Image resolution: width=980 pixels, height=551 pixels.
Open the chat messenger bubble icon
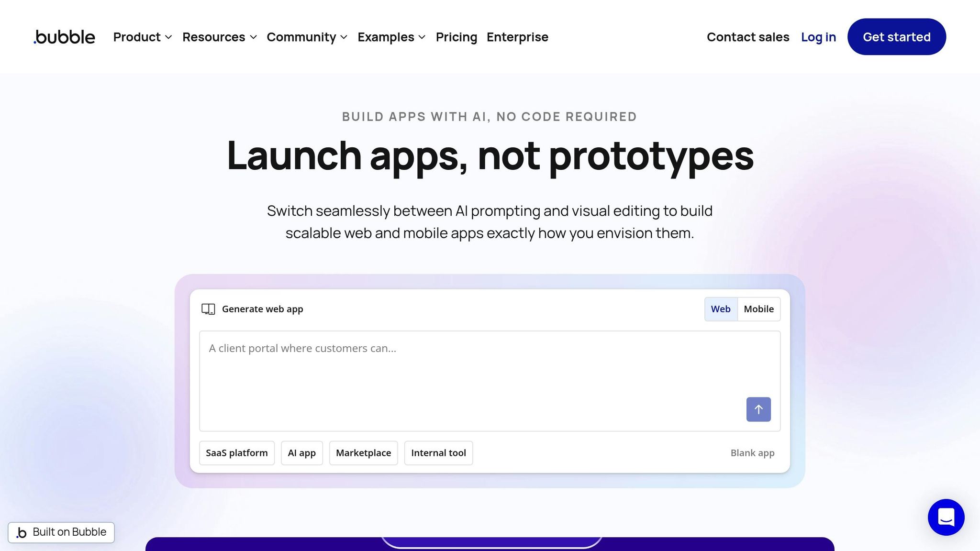click(946, 517)
